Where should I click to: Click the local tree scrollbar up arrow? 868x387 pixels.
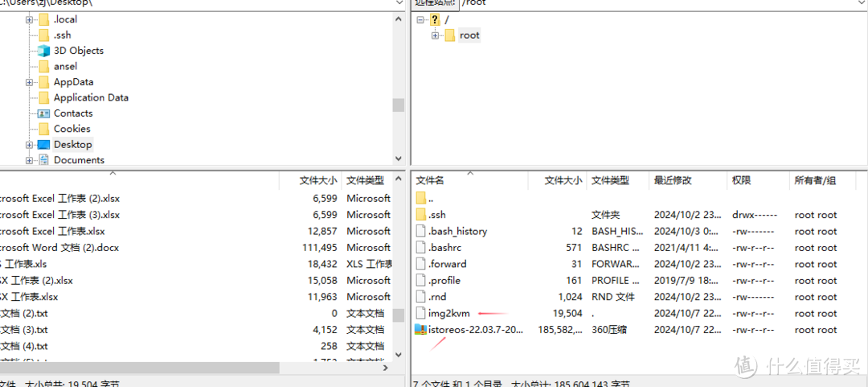point(399,19)
